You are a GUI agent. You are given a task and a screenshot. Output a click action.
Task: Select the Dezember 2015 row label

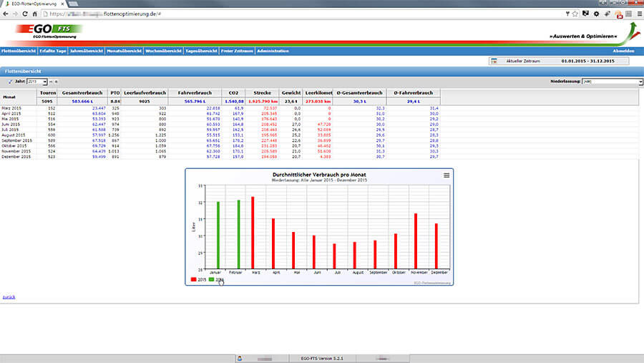pos(16,157)
